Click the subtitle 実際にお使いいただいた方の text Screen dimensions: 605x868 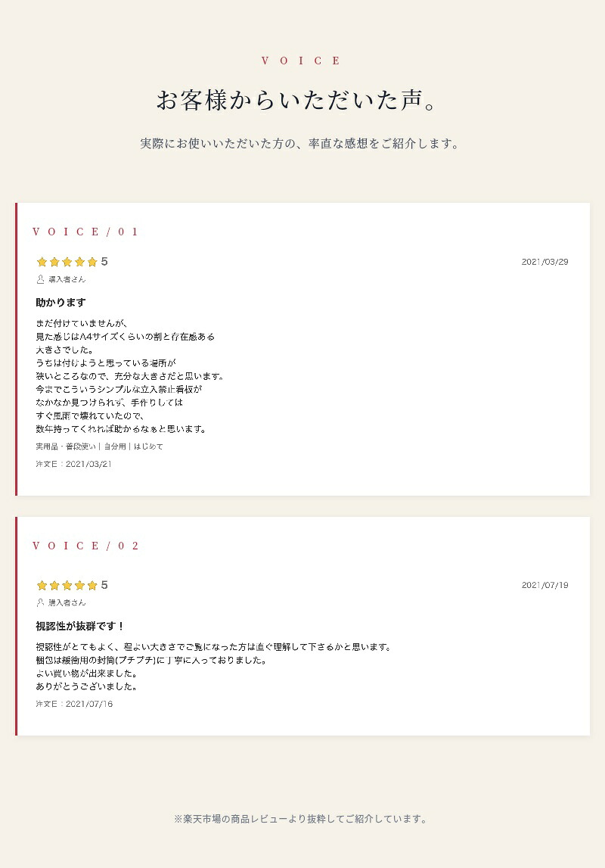point(299,143)
